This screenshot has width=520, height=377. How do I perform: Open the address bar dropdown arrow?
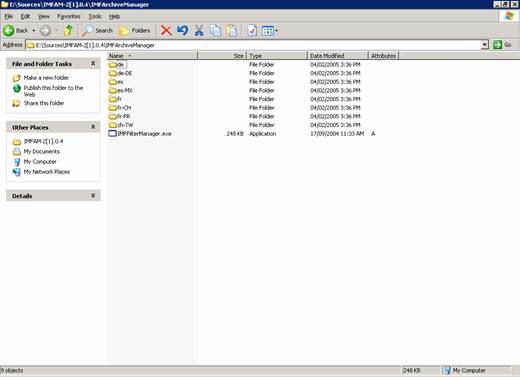485,45
